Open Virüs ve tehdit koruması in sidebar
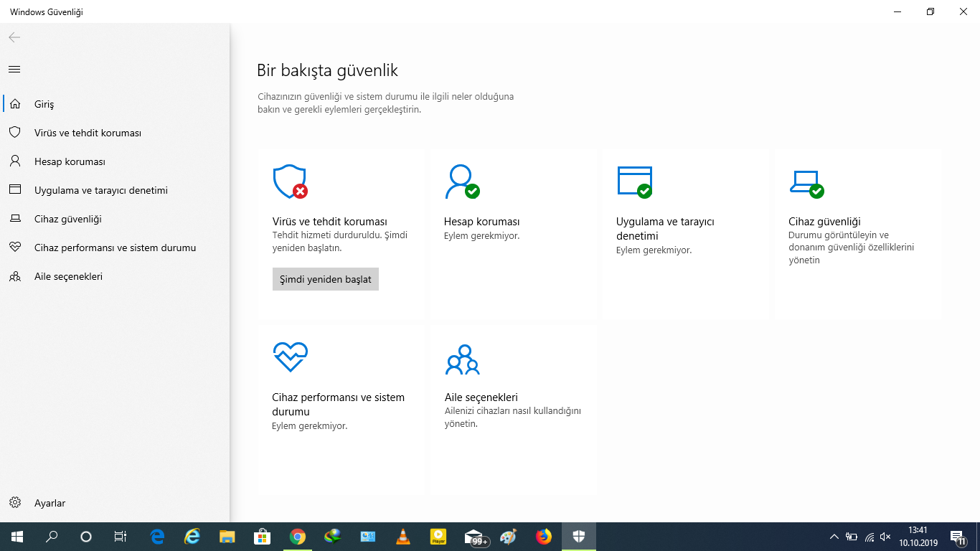The width and height of the screenshot is (980, 551). [88, 133]
